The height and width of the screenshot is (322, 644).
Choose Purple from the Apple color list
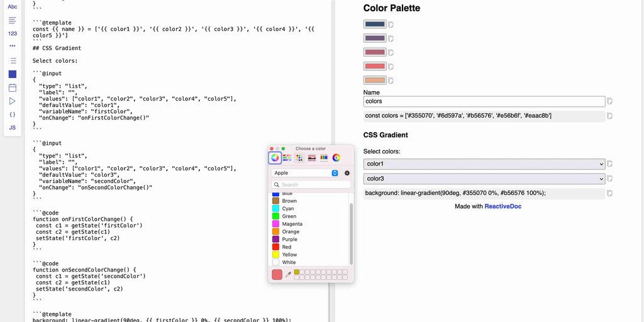(289, 240)
